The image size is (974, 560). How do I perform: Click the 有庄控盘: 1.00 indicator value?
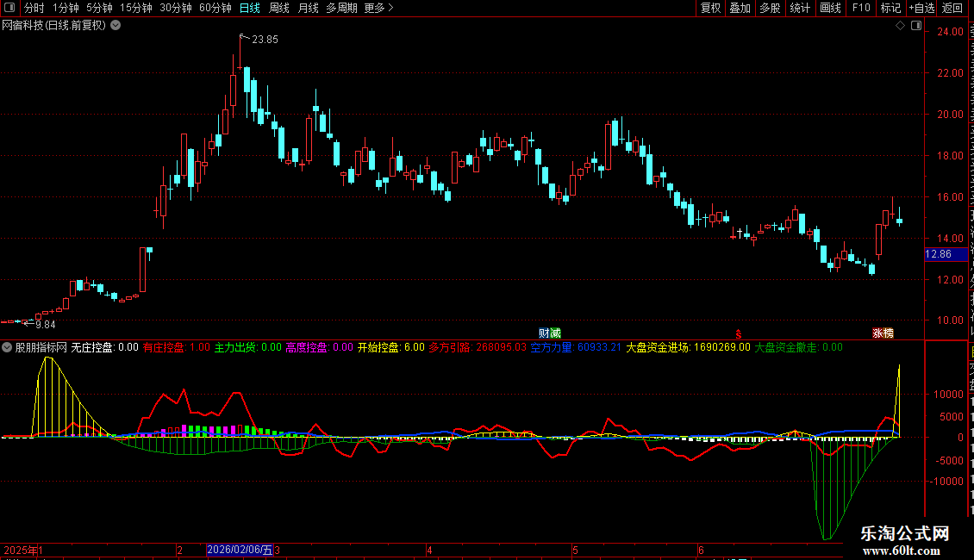(177, 348)
